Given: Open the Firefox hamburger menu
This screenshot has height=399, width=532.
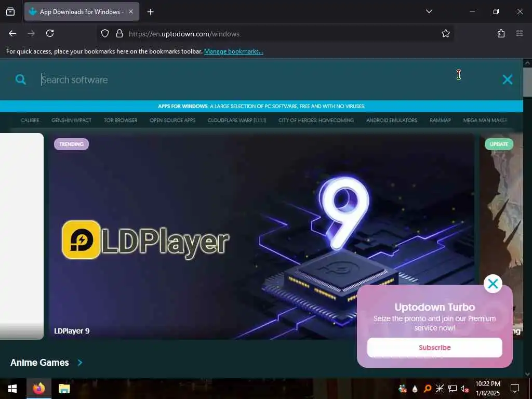Looking at the screenshot, I should [x=520, y=33].
